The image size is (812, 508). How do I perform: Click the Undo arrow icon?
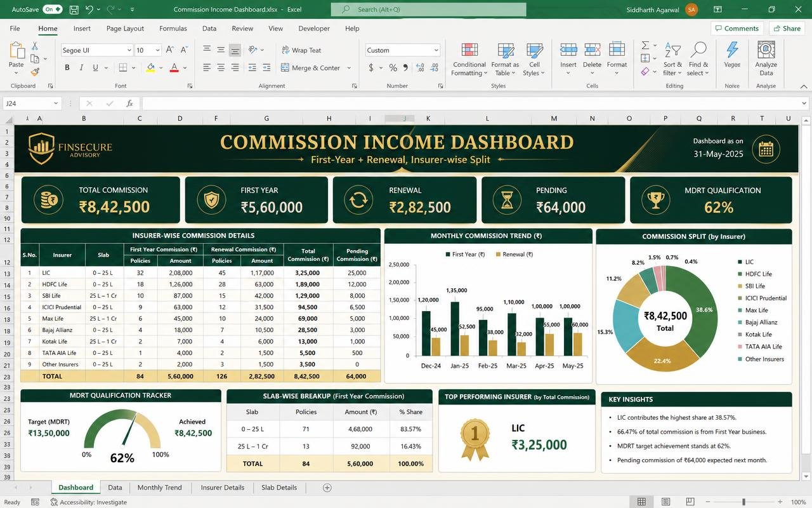89,10
